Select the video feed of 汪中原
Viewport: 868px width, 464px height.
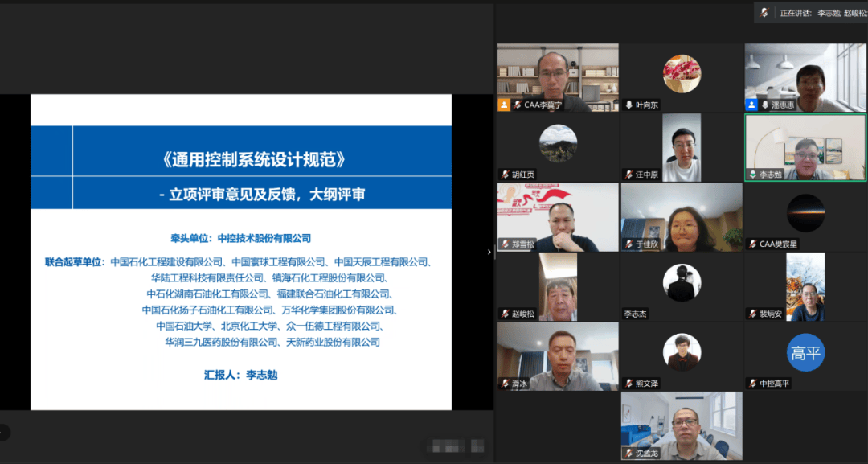tap(682, 148)
